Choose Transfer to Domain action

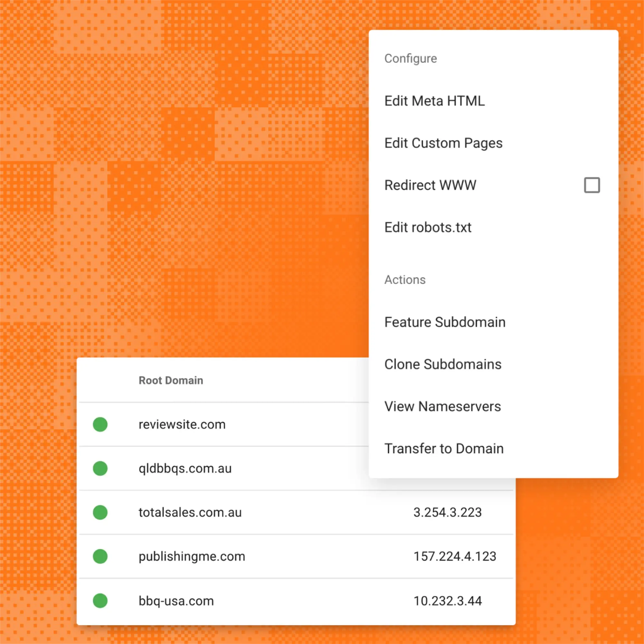click(x=493, y=448)
